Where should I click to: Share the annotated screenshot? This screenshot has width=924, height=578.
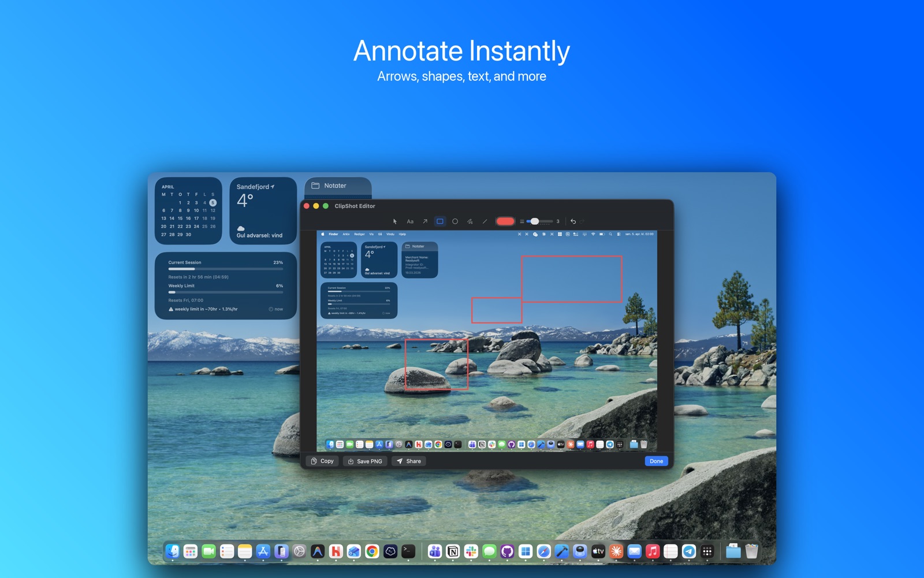coord(409,461)
